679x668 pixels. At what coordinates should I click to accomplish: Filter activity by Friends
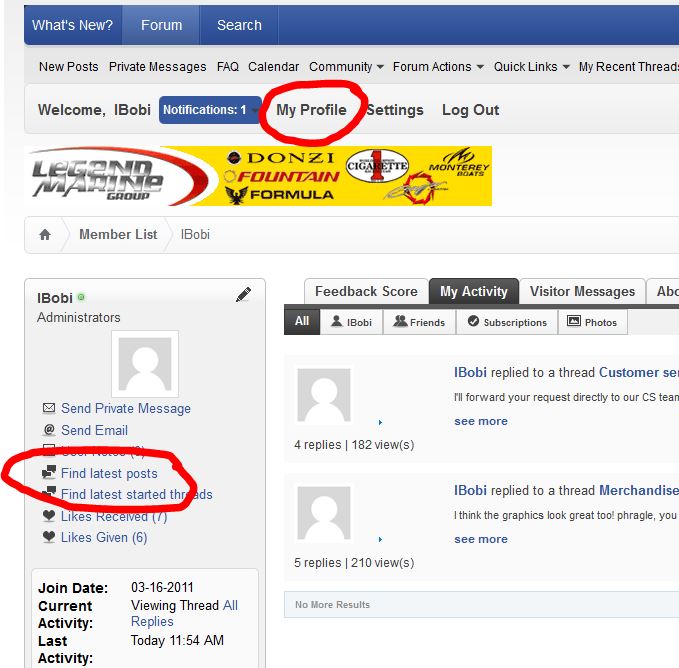(419, 322)
